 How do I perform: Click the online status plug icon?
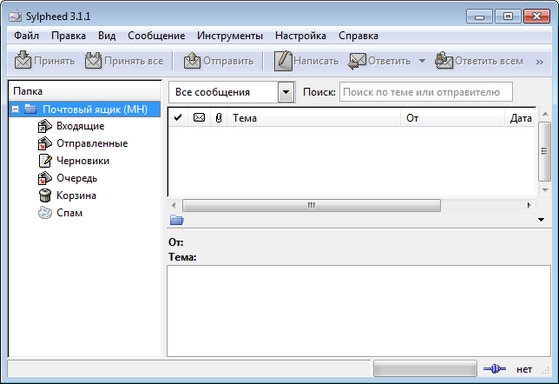(494, 369)
